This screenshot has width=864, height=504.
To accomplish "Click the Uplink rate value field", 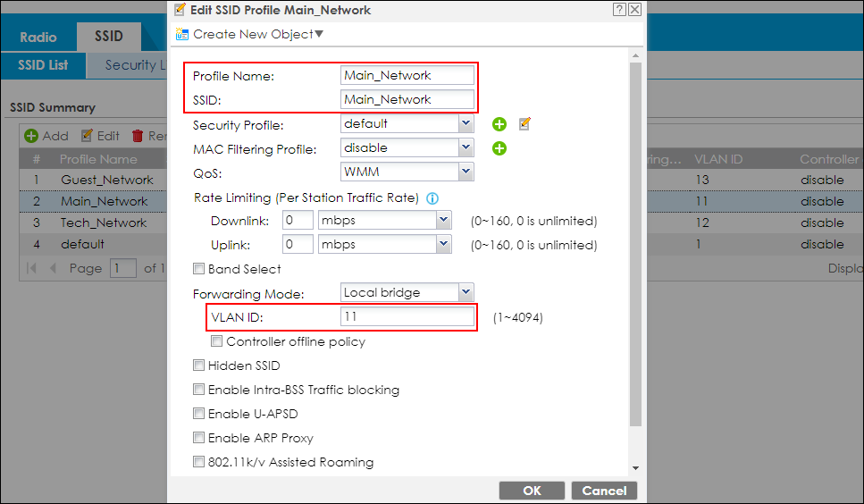I will tap(298, 245).
